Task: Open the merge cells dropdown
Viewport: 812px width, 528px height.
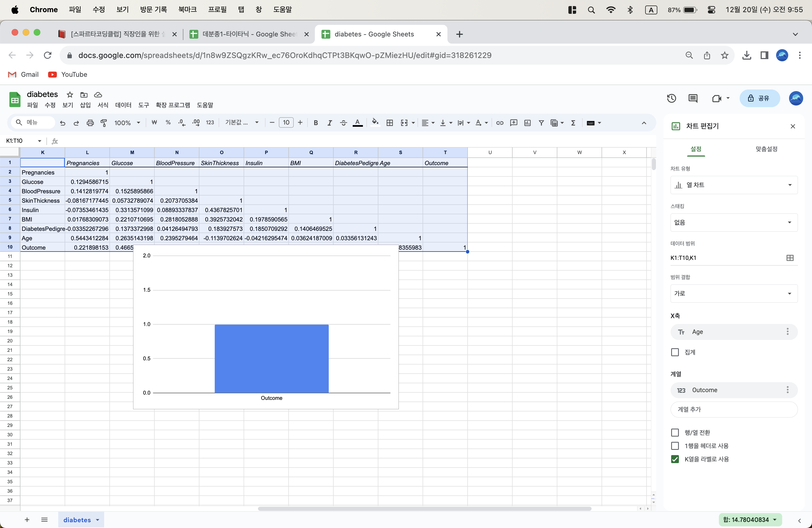Action: click(407, 123)
